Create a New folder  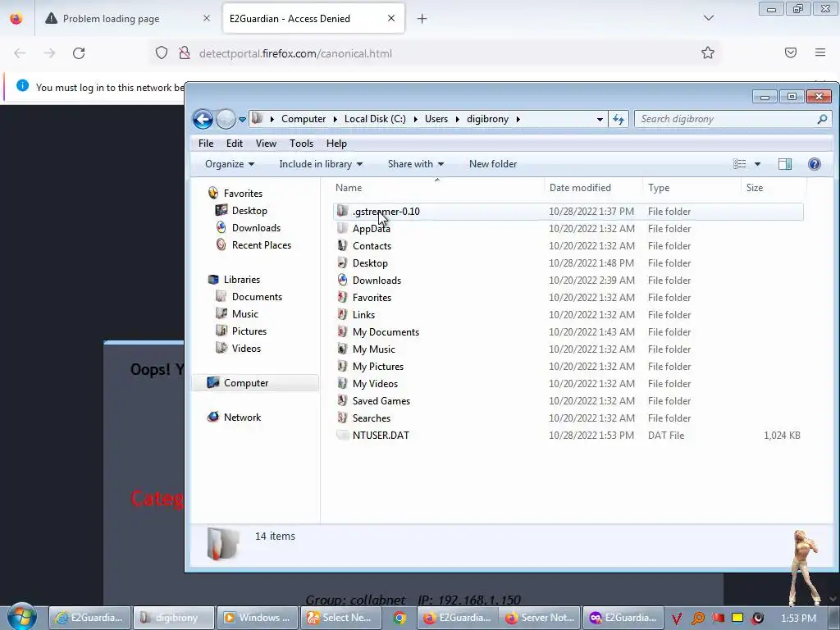click(x=493, y=164)
